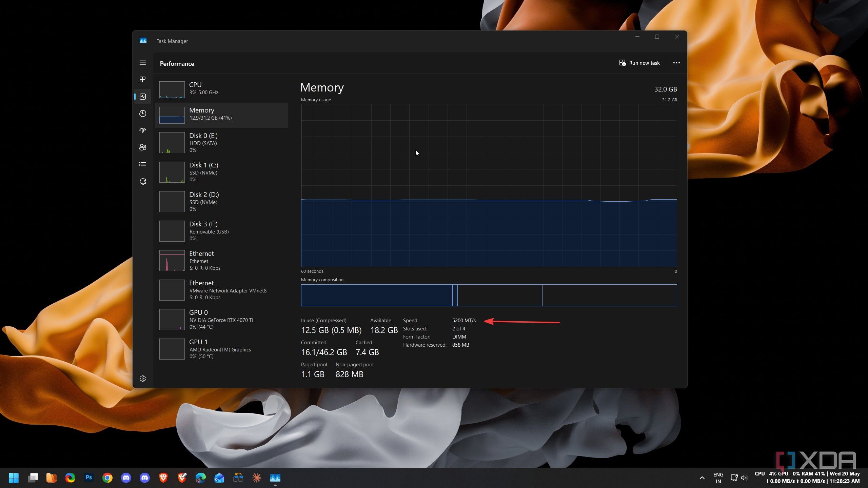Open Task Manager Settings gear
The height and width of the screenshot is (488, 868).
[143, 379]
